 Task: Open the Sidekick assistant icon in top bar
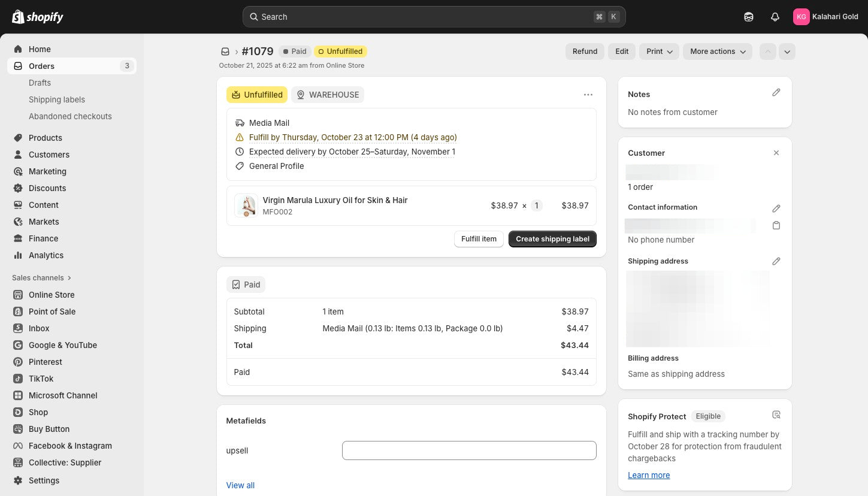click(748, 17)
